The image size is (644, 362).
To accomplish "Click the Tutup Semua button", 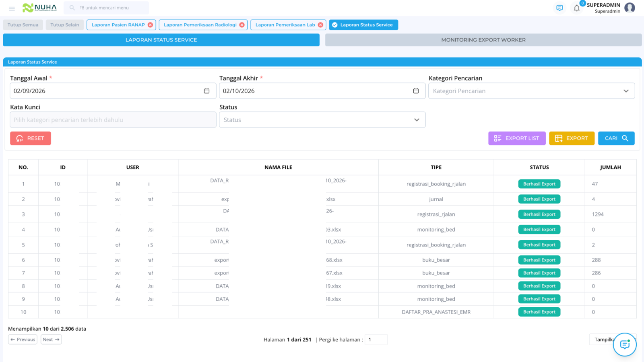I will click(x=23, y=25).
